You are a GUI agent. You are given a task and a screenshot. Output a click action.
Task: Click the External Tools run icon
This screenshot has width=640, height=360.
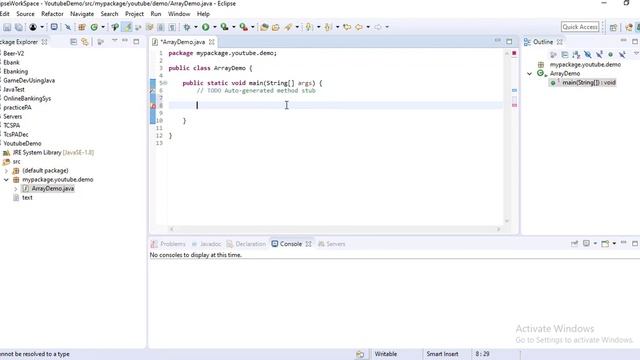(x=244, y=27)
